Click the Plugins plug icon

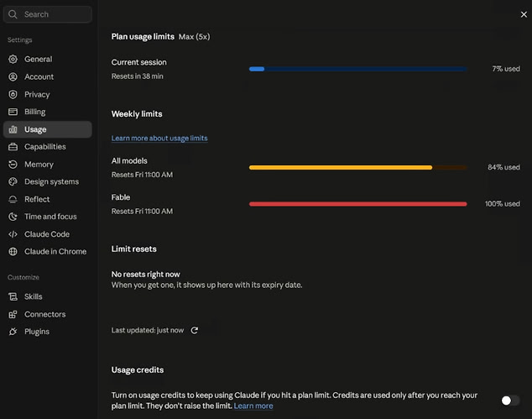pos(13,332)
